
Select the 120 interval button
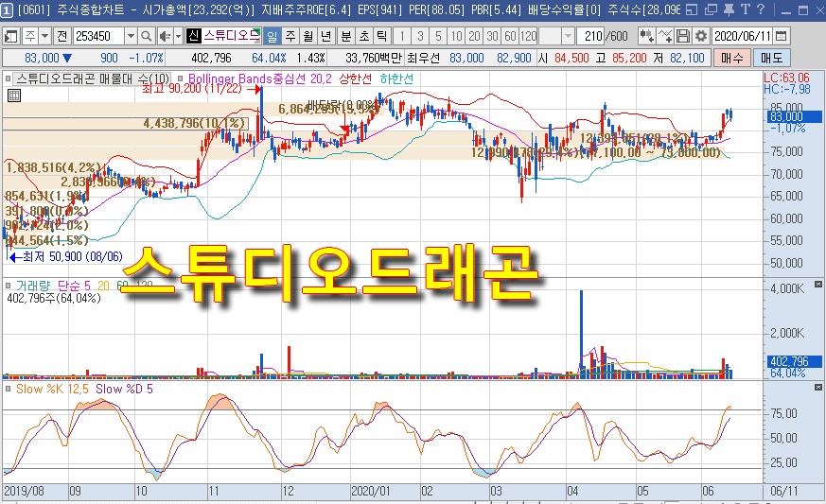coord(528,36)
